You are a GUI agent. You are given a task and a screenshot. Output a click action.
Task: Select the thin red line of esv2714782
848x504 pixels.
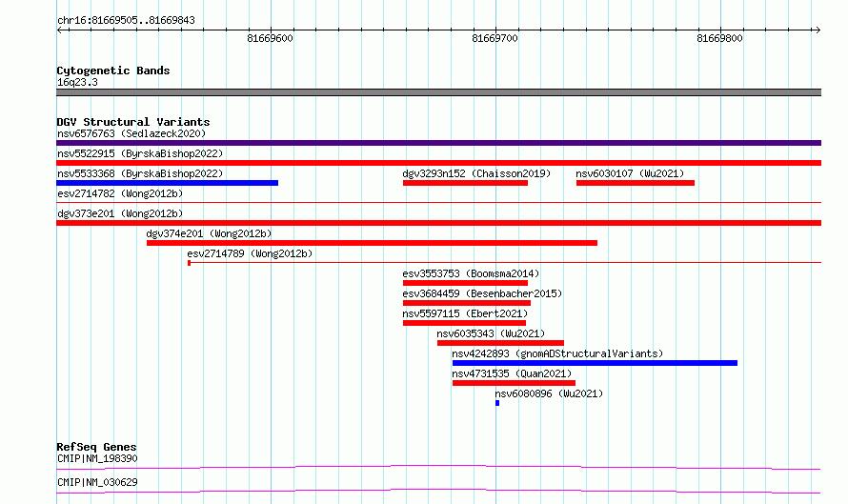pos(438,203)
